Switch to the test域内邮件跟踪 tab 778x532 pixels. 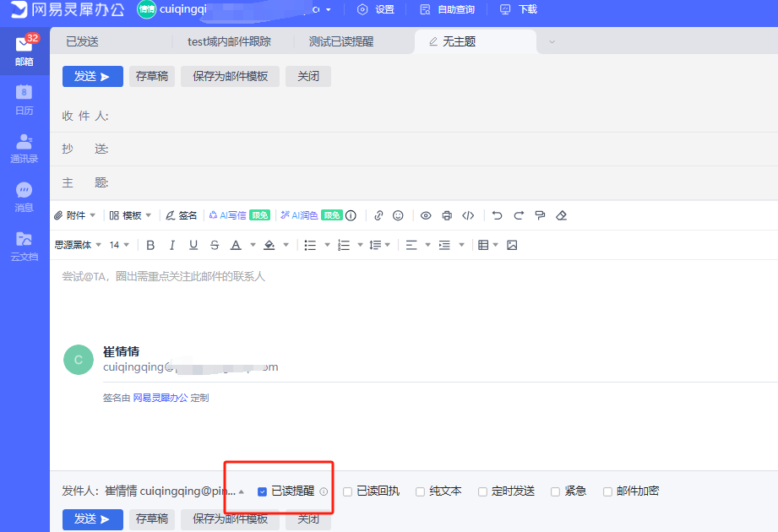point(229,41)
